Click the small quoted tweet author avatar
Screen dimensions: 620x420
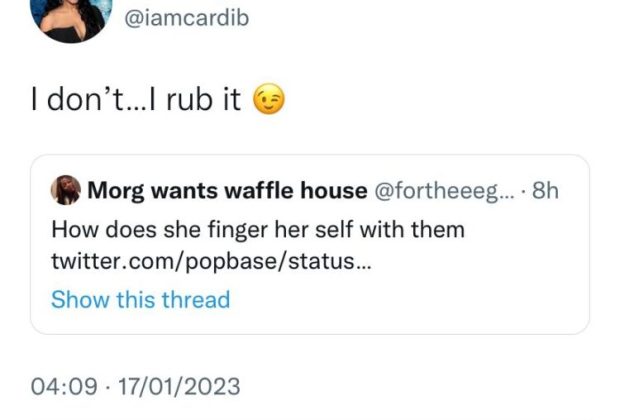[x=66, y=190]
